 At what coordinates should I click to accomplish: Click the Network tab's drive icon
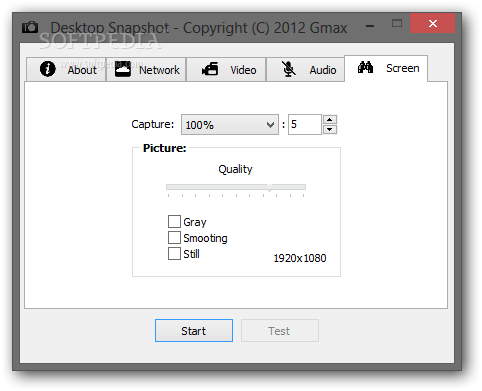pyautogui.click(x=123, y=69)
